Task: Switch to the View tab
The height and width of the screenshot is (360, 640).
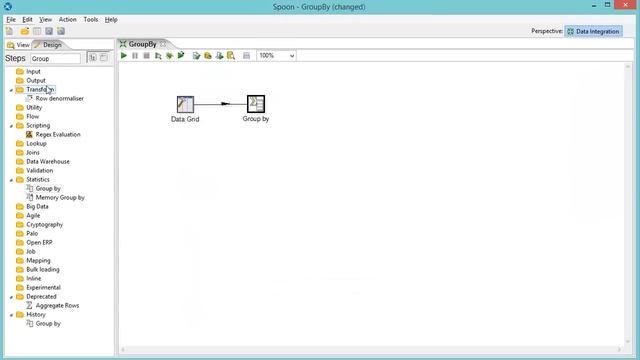Action: click(18, 45)
